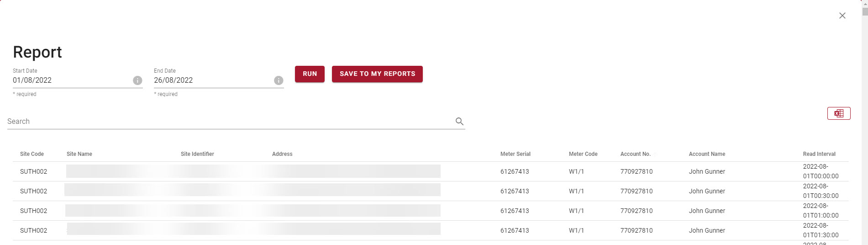
Task: Edit the End Date field
Action: (213, 80)
